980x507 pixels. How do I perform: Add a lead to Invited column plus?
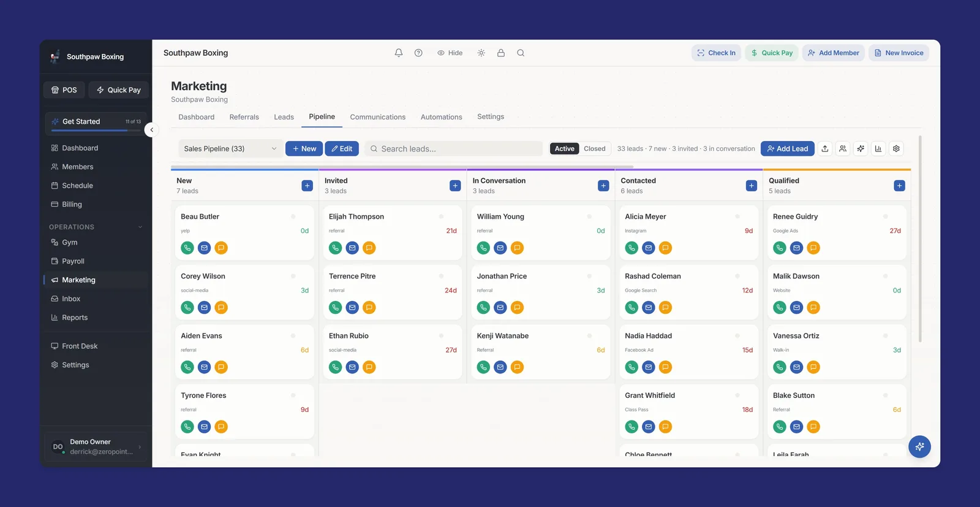[x=455, y=186]
